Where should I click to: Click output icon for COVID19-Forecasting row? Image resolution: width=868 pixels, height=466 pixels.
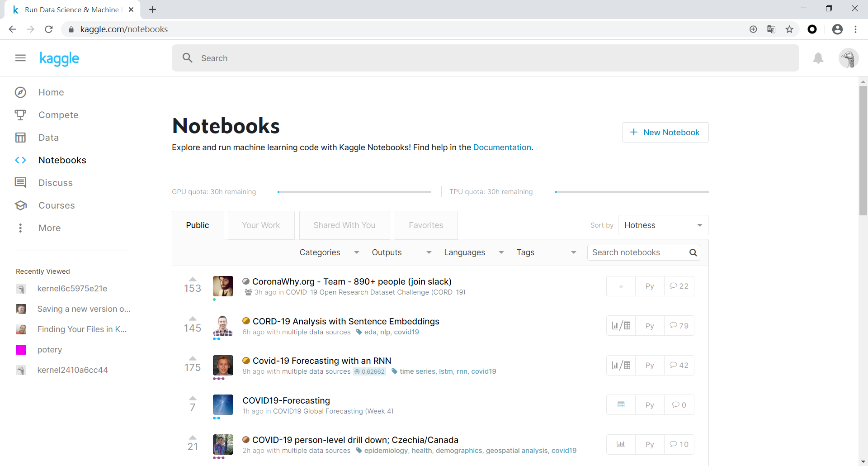click(621, 405)
